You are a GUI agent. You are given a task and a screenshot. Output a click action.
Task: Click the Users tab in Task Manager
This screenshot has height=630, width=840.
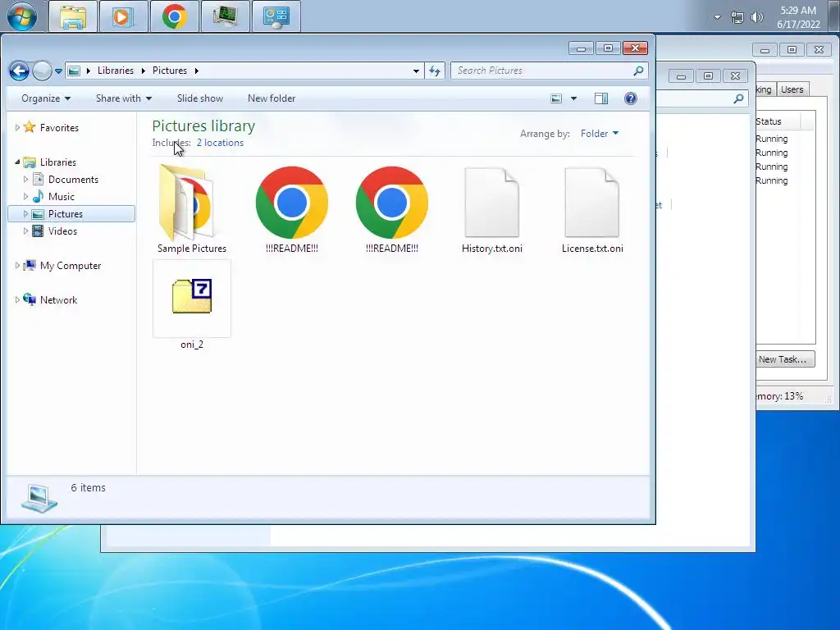pos(792,89)
